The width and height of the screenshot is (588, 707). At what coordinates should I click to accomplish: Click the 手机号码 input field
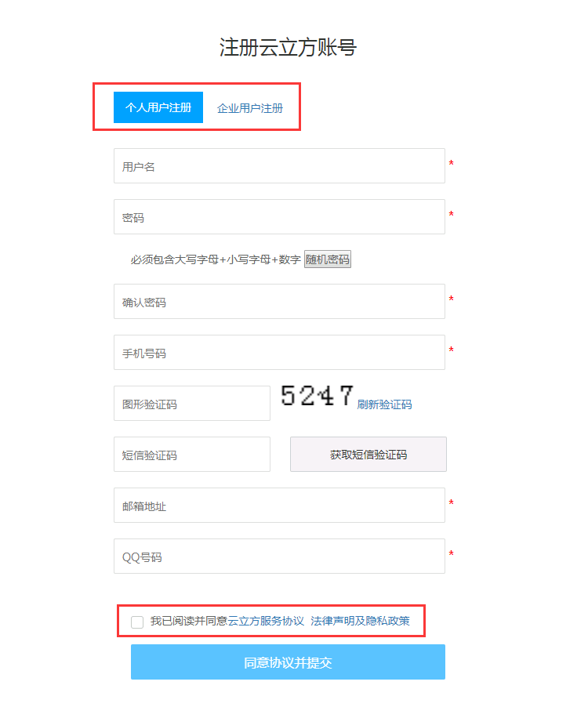[x=279, y=353]
